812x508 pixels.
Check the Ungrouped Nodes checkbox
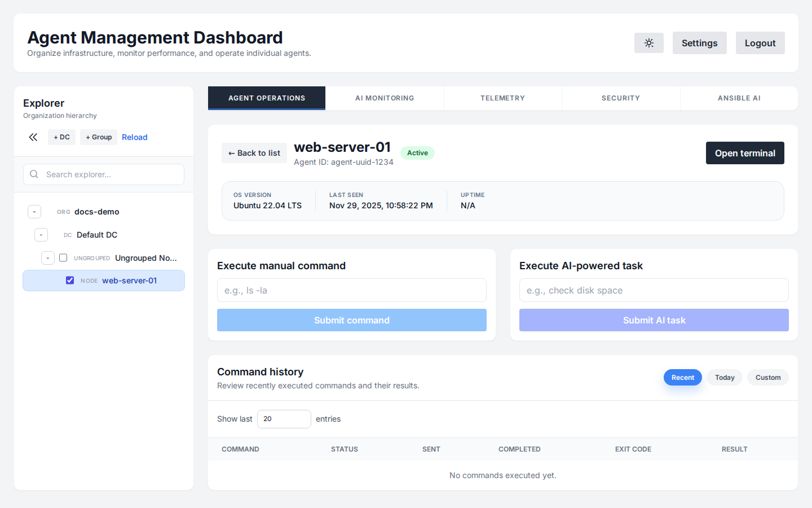click(x=63, y=258)
